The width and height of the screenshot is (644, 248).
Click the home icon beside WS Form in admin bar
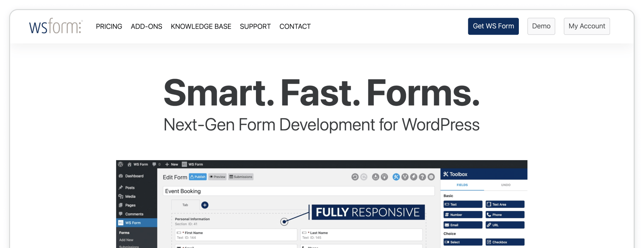click(x=129, y=164)
